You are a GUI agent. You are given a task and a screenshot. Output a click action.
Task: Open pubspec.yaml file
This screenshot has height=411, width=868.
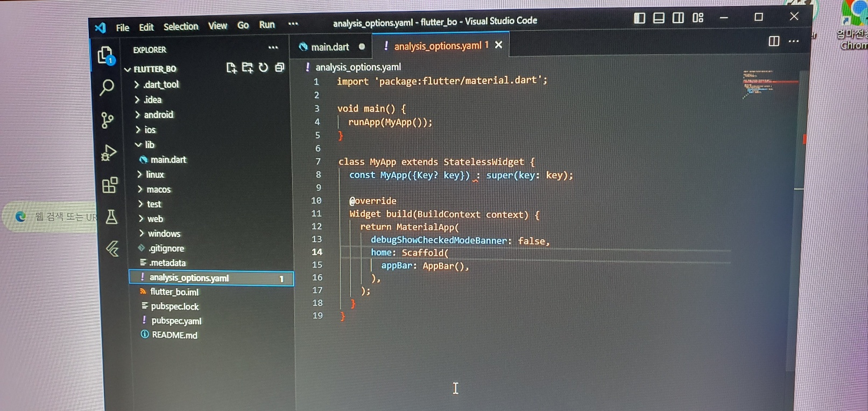(x=176, y=321)
